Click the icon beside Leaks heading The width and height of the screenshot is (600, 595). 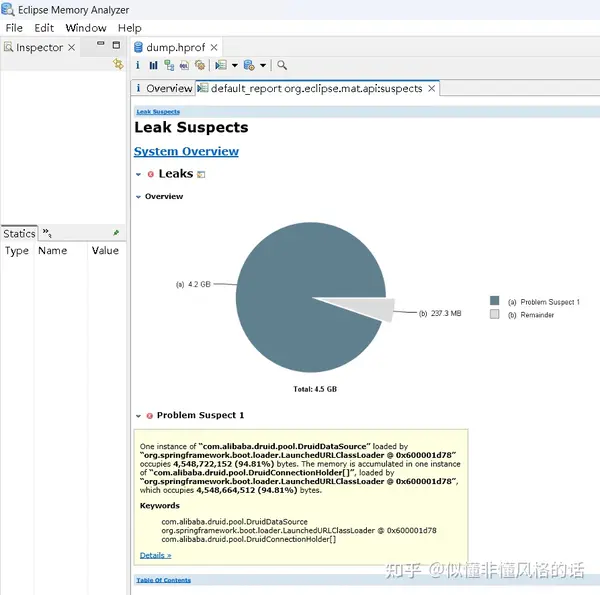click(201, 174)
